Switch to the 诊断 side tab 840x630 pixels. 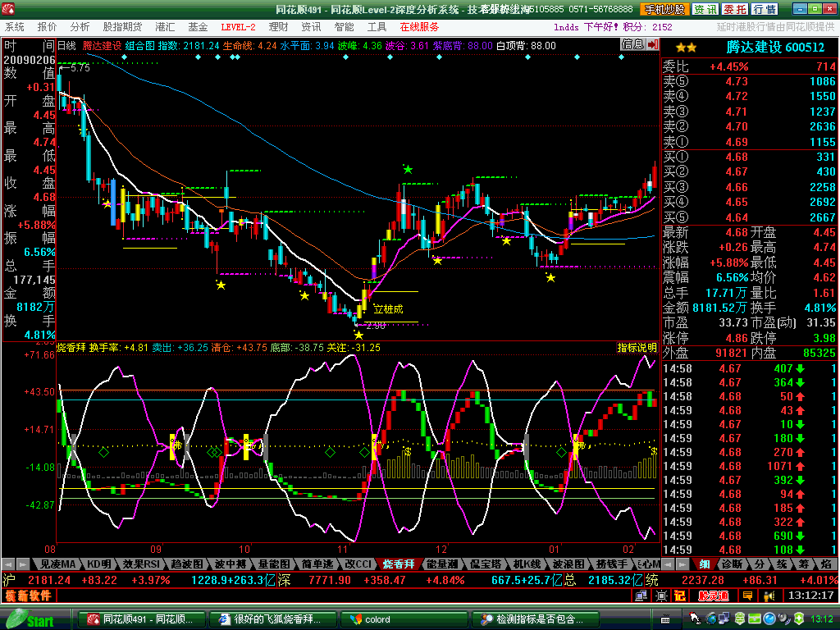click(732, 564)
